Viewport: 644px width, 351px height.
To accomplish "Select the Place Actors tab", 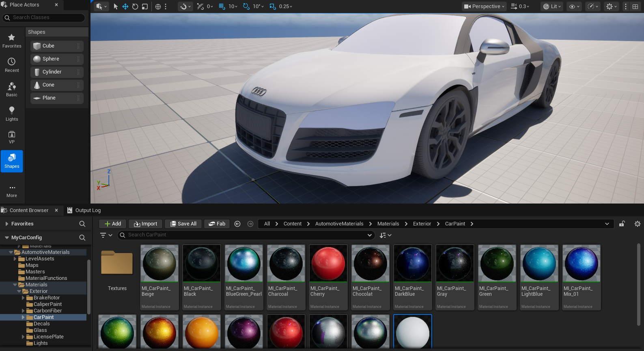I will point(24,5).
